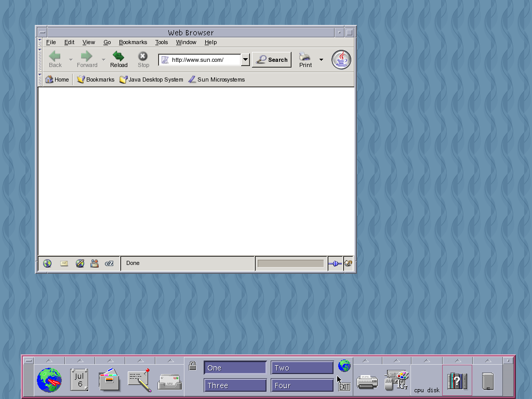Open the Window menu
This screenshot has width=532, height=399.
[186, 42]
